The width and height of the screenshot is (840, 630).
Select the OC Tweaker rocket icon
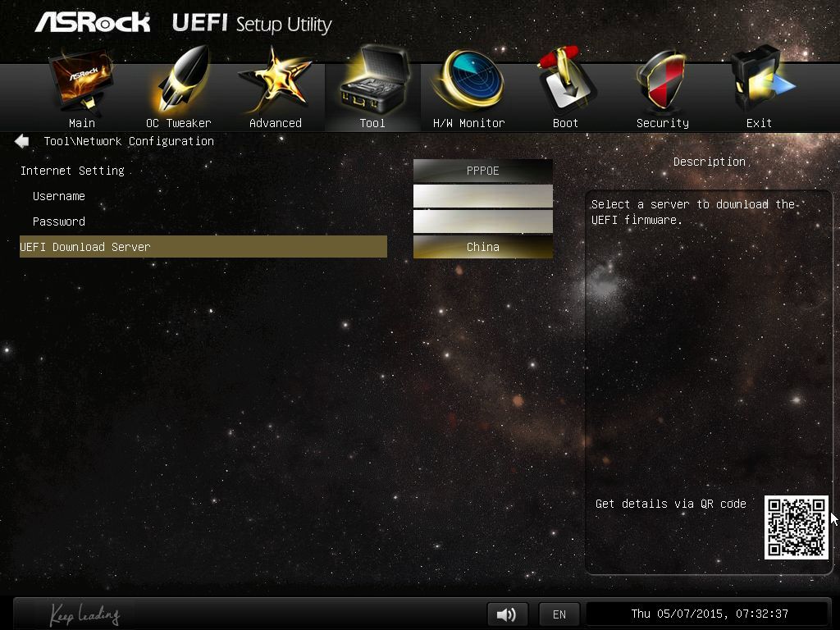coord(181,80)
